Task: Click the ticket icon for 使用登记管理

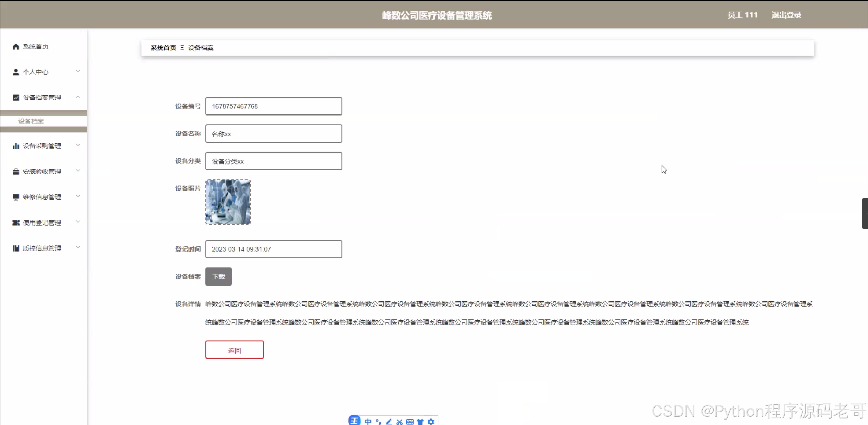Action: (16, 223)
